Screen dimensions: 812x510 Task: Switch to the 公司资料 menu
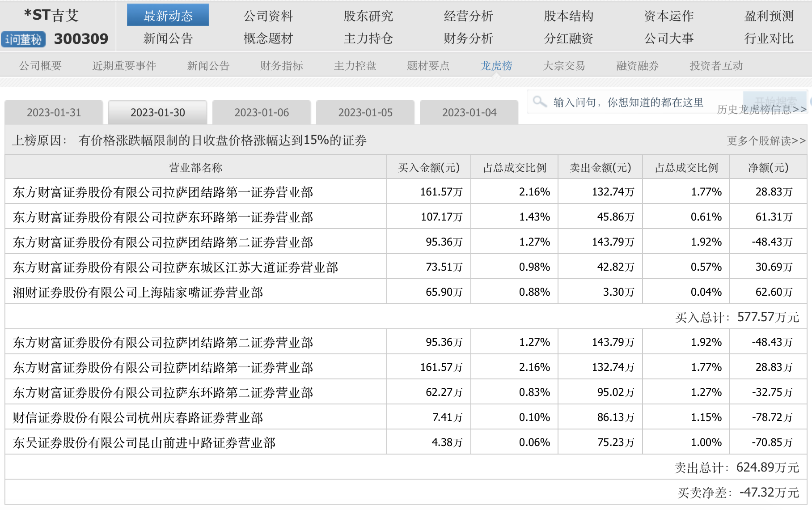tap(268, 16)
